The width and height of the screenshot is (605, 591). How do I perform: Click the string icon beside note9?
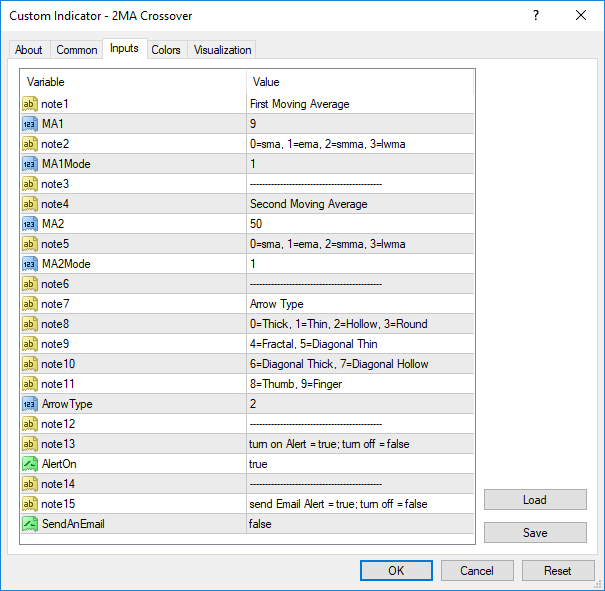pos(30,344)
